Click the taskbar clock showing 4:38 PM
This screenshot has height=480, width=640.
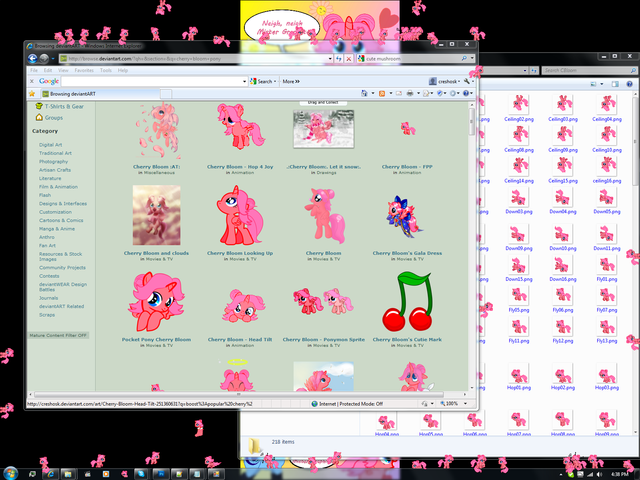click(x=619, y=474)
